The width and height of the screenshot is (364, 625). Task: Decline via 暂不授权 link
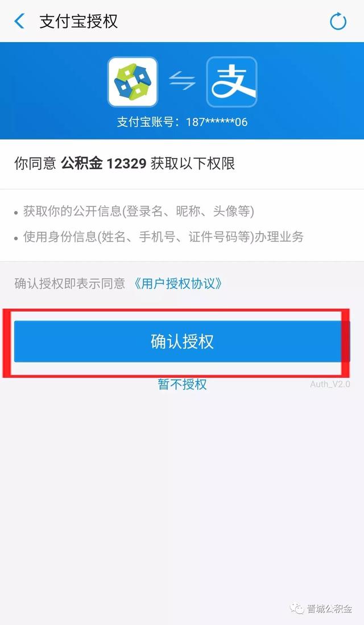[182, 384]
